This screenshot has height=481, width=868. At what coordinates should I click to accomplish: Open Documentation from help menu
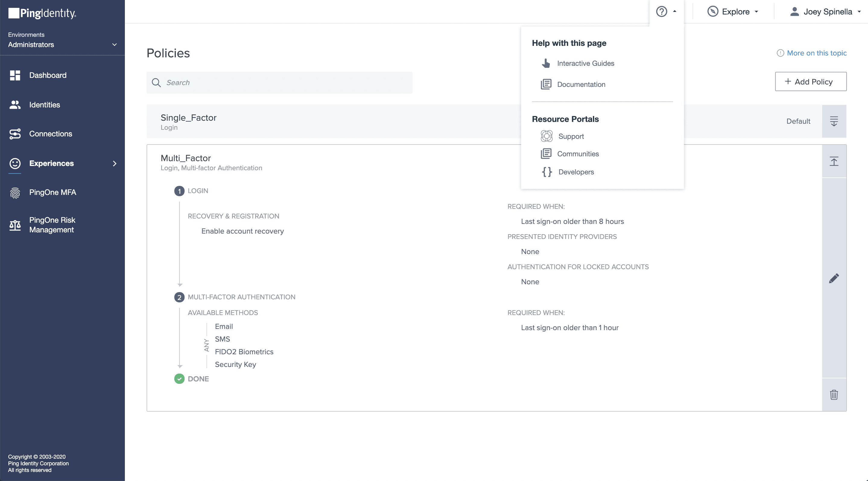(x=581, y=84)
